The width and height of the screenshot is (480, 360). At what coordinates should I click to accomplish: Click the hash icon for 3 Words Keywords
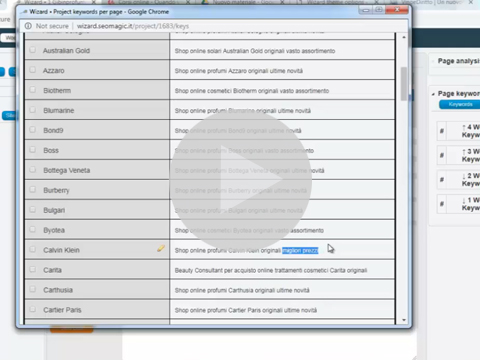[x=442, y=155]
